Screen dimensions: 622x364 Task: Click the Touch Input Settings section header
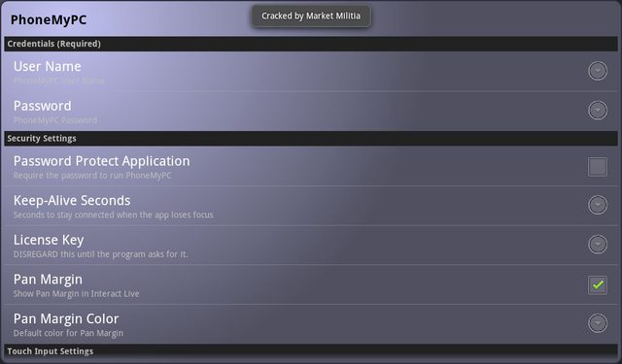tap(311, 351)
